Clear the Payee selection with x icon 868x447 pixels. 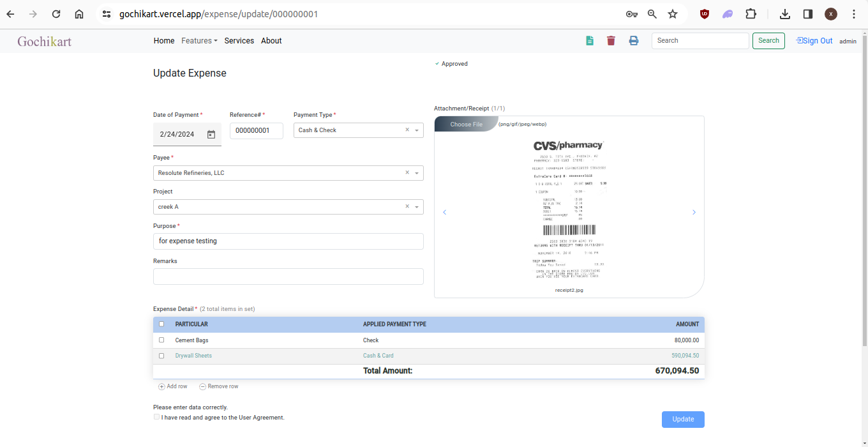pyautogui.click(x=407, y=173)
